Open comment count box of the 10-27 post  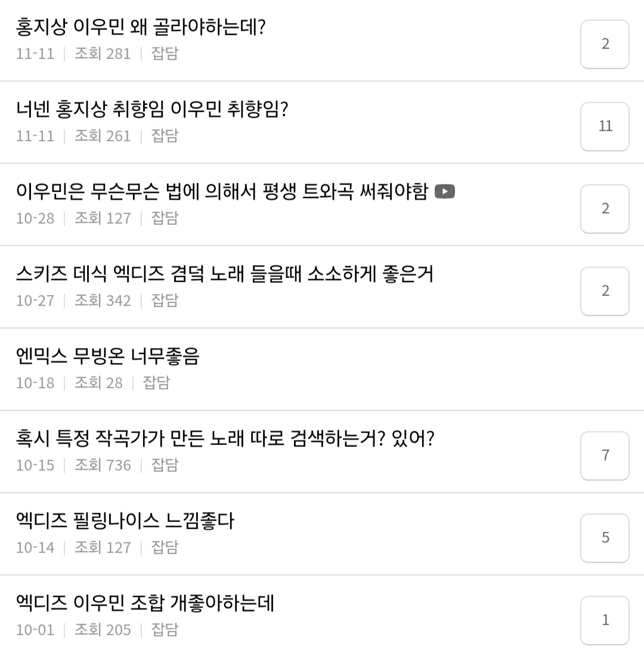pyautogui.click(x=605, y=291)
